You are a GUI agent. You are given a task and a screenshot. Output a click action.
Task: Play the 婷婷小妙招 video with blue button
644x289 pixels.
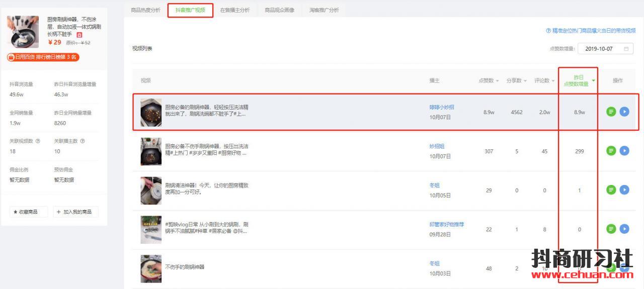click(x=624, y=112)
